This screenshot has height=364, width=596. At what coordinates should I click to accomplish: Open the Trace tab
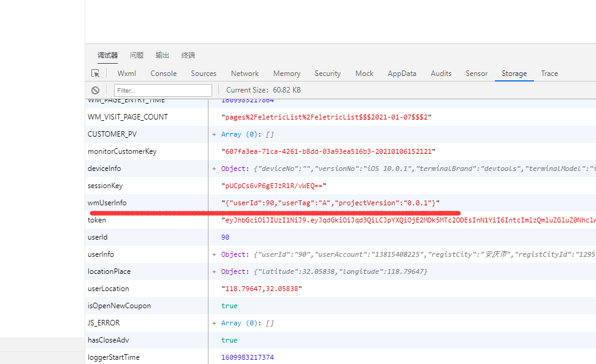point(549,74)
